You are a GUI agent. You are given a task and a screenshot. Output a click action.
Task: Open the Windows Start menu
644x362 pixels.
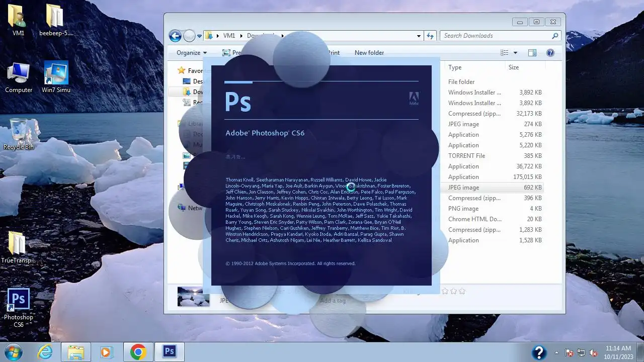point(14,352)
